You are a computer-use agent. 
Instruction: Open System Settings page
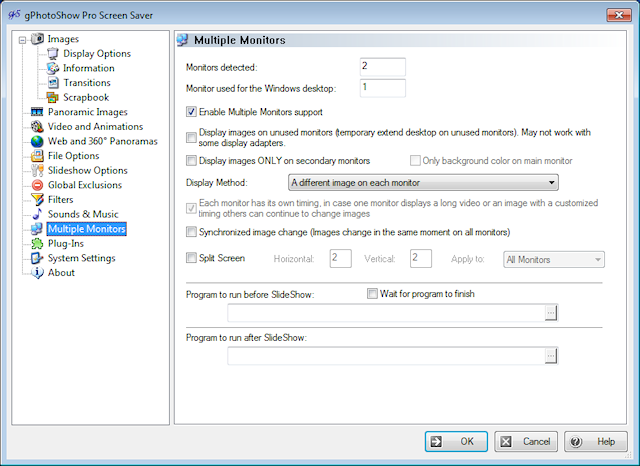tap(82, 258)
